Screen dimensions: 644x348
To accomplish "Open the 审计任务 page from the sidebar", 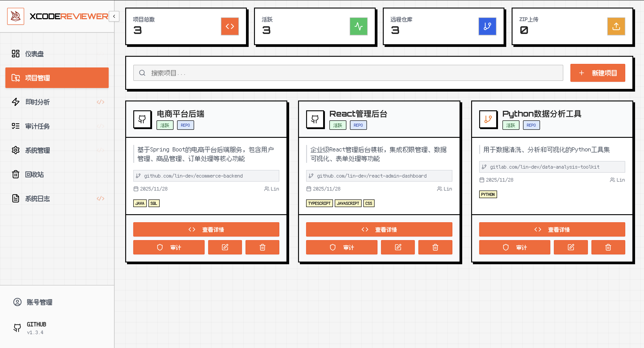I will [x=38, y=126].
